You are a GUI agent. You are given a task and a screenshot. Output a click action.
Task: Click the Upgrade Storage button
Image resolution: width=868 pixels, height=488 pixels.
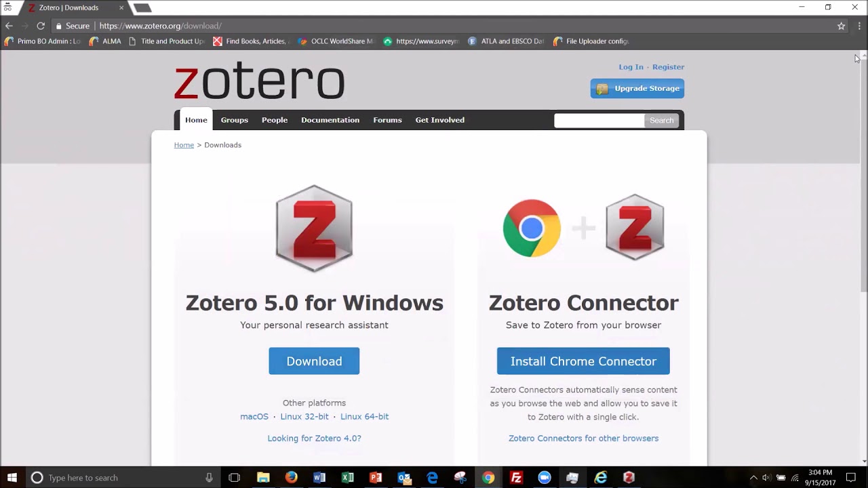point(637,89)
